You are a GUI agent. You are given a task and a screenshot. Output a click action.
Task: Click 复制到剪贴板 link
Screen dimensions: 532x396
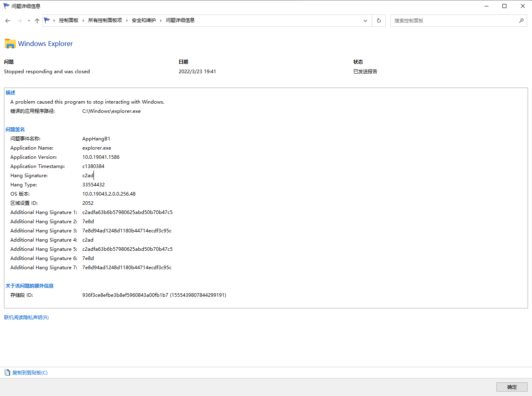tap(30, 373)
